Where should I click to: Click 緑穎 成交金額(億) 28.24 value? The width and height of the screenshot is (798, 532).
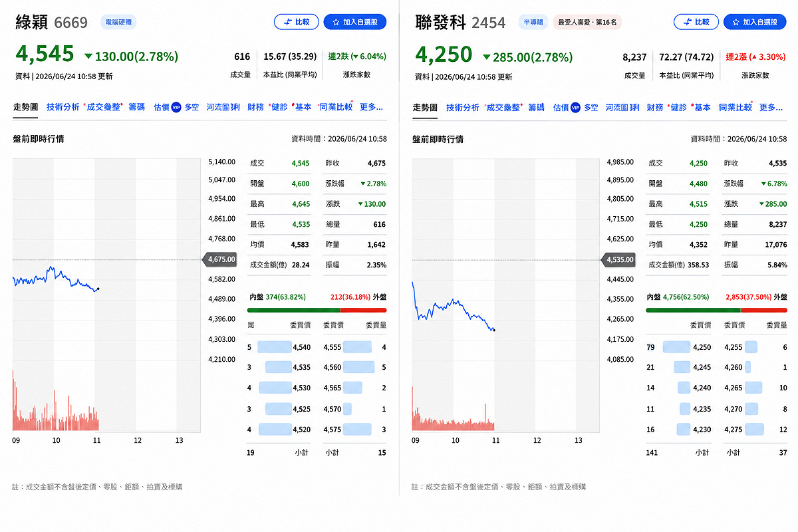click(301, 265)
